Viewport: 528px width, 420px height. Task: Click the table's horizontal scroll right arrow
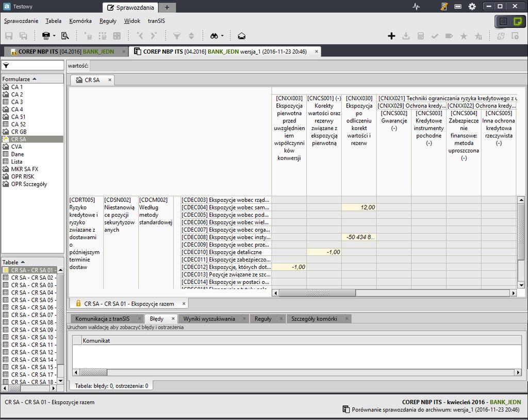[514, 293]
